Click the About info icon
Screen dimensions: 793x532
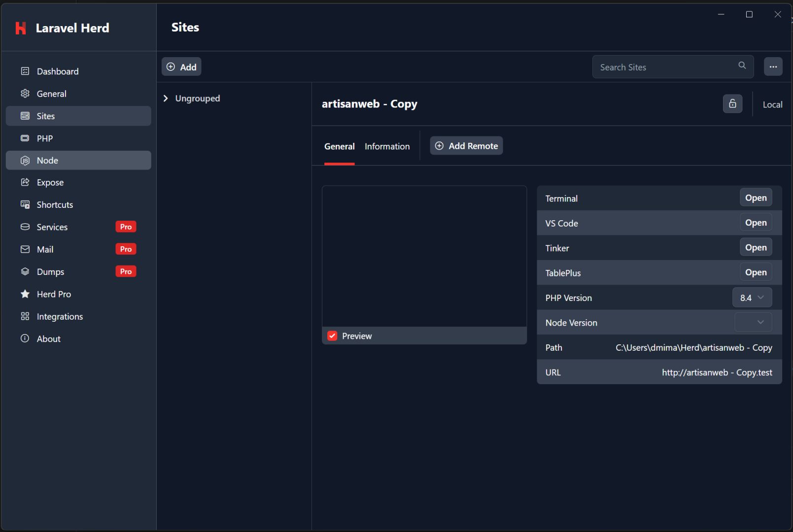25,338
